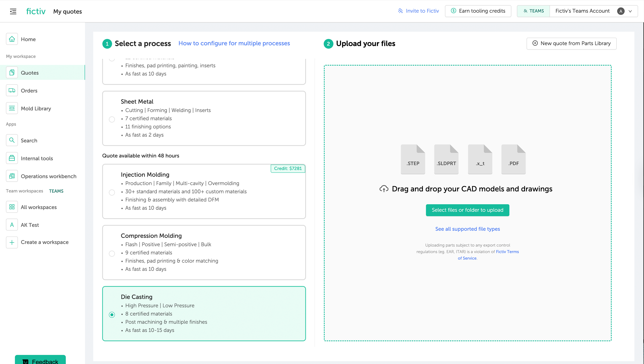
Task: Click the user avatar A menu
Action: (x=621, y=11)
